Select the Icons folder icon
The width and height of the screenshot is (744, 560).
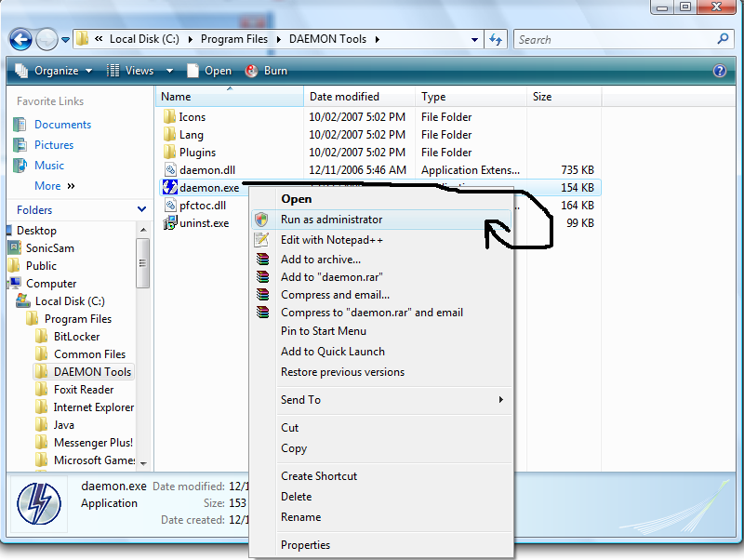(x=169, y=117)
